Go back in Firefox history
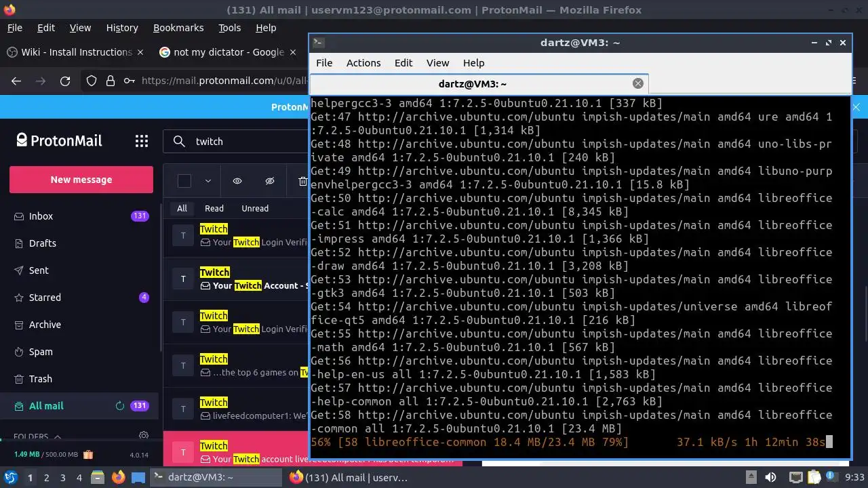This screenshot has width=868, height=488. click(16, 81)
